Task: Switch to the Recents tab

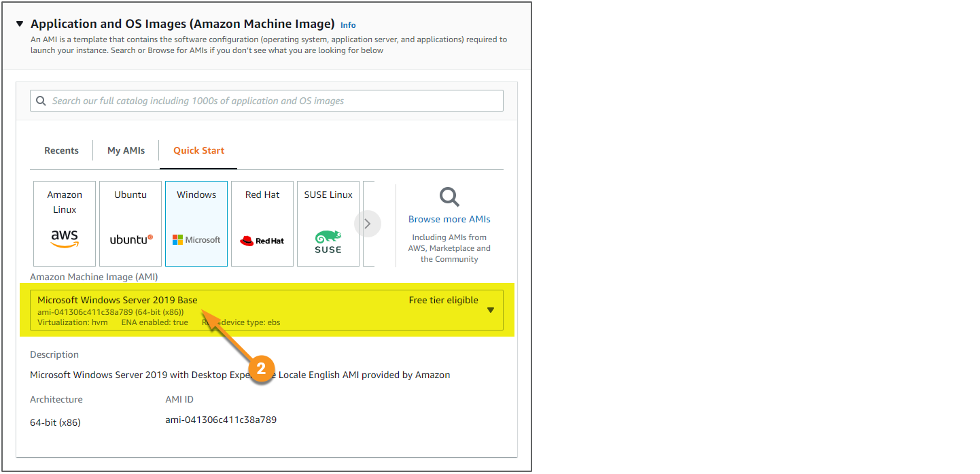Action: point(61,150)
